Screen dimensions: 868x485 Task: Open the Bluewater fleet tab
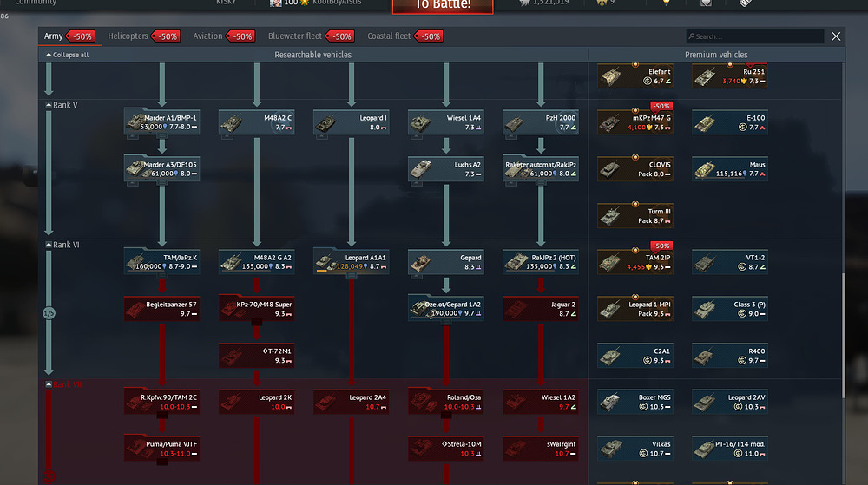pos(294,36)
